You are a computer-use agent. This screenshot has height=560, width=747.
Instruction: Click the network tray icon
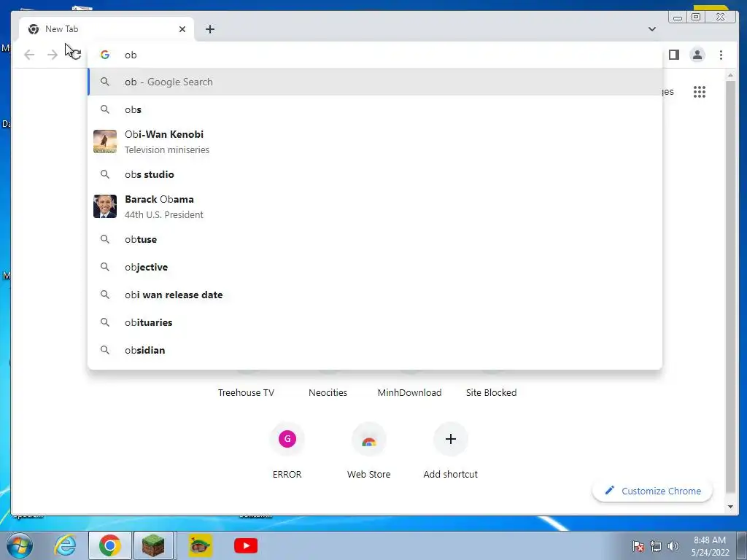coord(656,546)
